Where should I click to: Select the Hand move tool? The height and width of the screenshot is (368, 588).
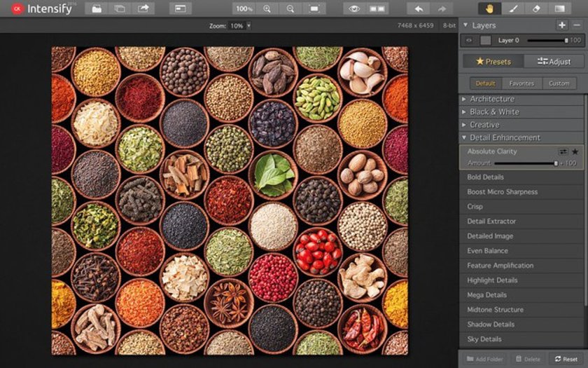click(x=490, y=8)
